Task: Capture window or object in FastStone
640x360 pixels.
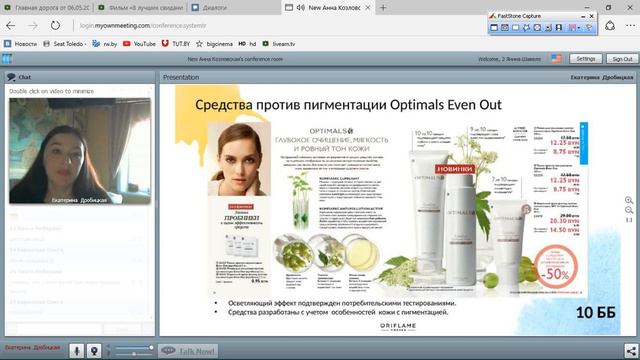Action: click(x=505, y=27)
